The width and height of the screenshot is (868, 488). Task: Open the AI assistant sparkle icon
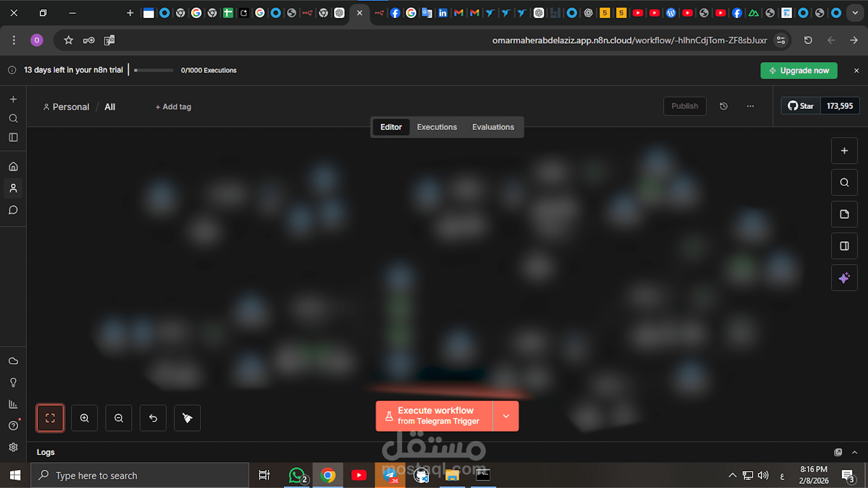[844, 278]
